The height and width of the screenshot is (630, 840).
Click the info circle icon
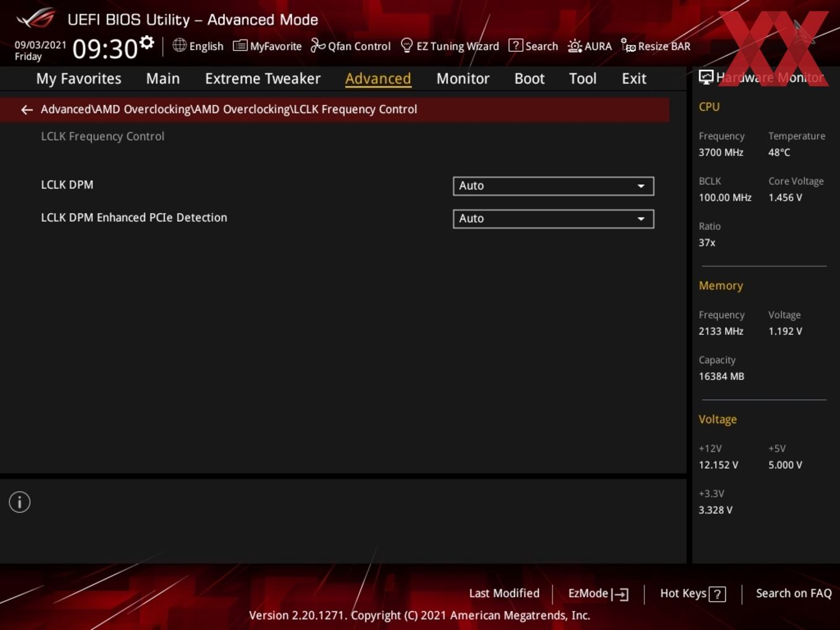(20, 502)
